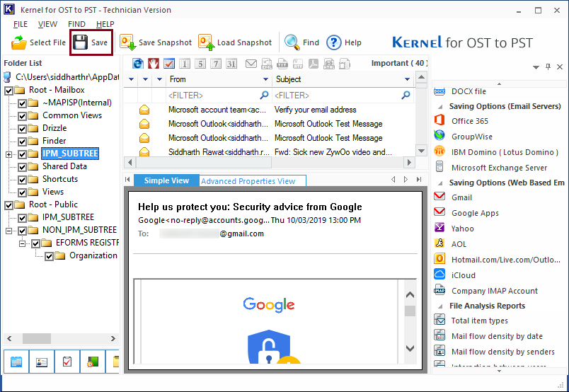Choose the Gmail saving option
Viewport: 569px width, 392px height.
tap(461, 197)
